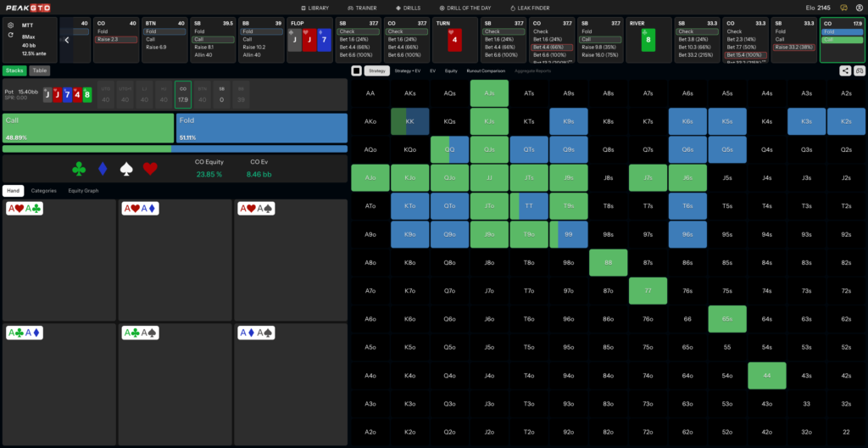Switch to the Table view
This screenshot has width=868, height=448.
pyautogui.click(x=39, y=70)
